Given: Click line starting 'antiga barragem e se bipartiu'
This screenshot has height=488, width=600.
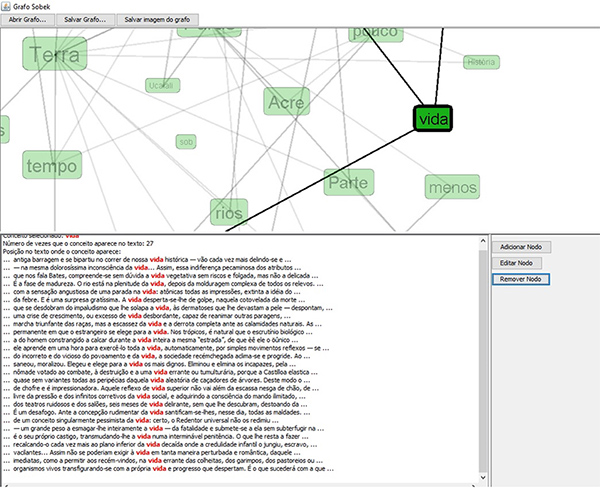Looking at the screenshot, I should tap(147, 260).
